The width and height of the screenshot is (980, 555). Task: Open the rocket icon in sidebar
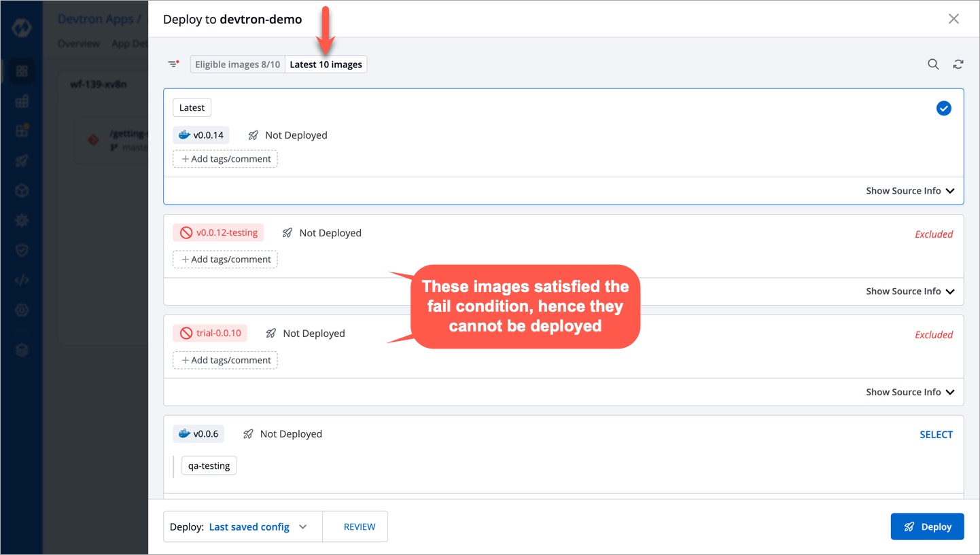pos(22,161)
